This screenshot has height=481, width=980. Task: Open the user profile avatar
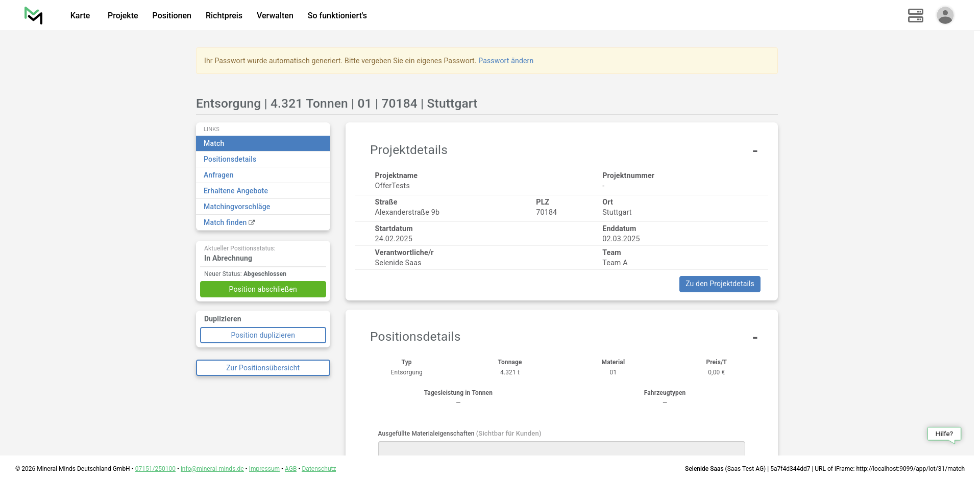tap(945, 15)
